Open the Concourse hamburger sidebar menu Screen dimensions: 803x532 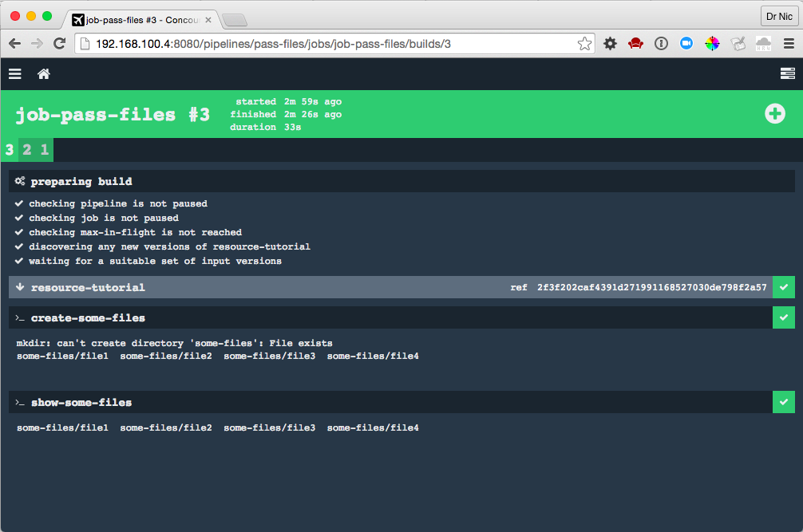[15, 74]
